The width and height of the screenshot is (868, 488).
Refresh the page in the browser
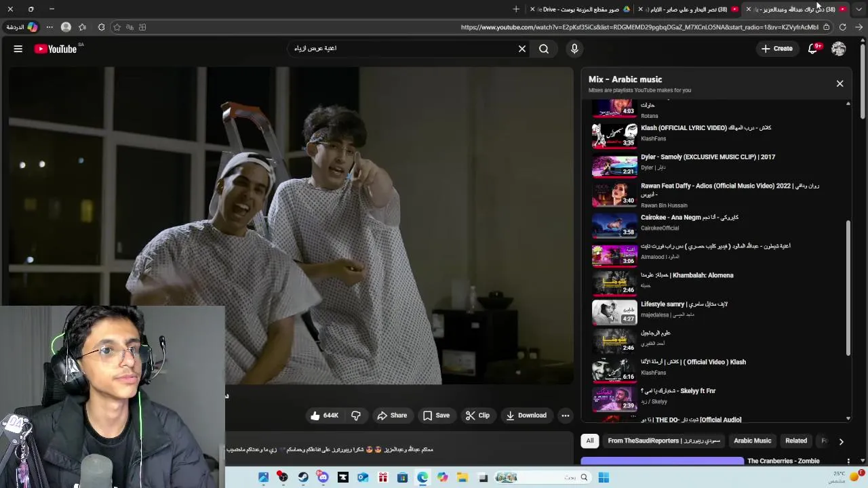click(842, 27)
